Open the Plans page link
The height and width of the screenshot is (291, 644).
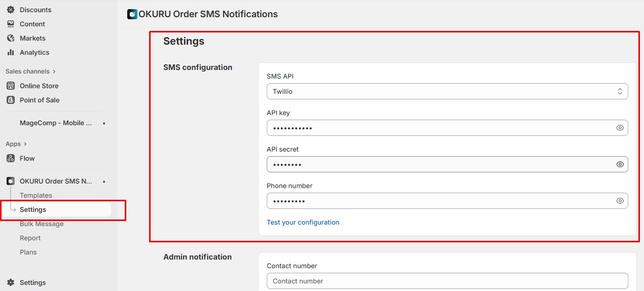click(x=28, y=252)
